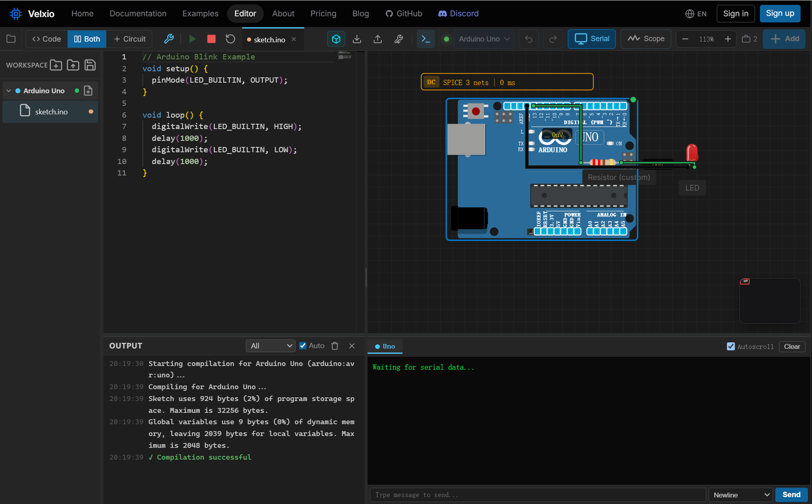The image size is (812, 504).
Task: Collapse the Arduino Uno tree node
Action: [9, 91]
